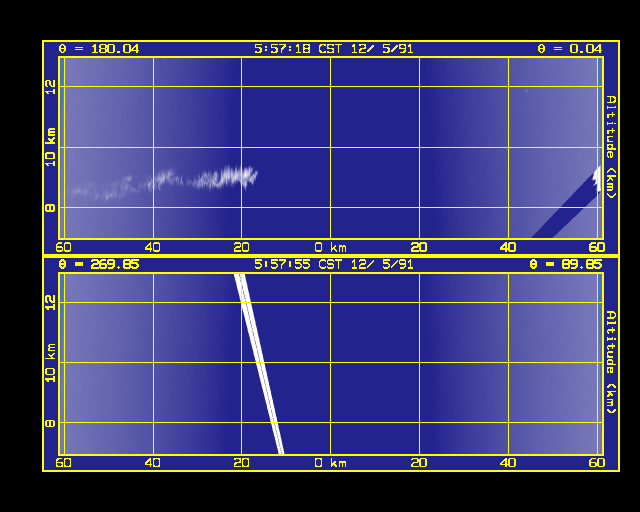Click bottom panel's left-side 40 range label
Viewport: 640px width, 512px height.
pos(152,463)
